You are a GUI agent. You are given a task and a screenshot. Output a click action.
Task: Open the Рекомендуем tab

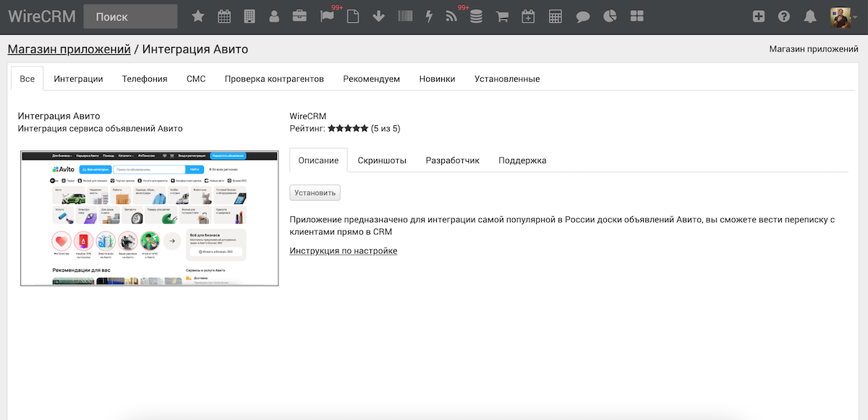coord(372,79)
